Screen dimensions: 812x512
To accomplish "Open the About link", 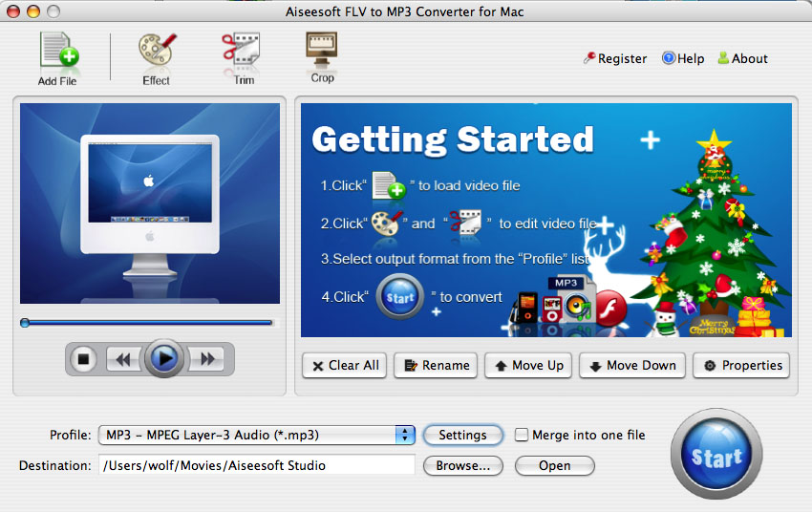I will click(742, 58).
